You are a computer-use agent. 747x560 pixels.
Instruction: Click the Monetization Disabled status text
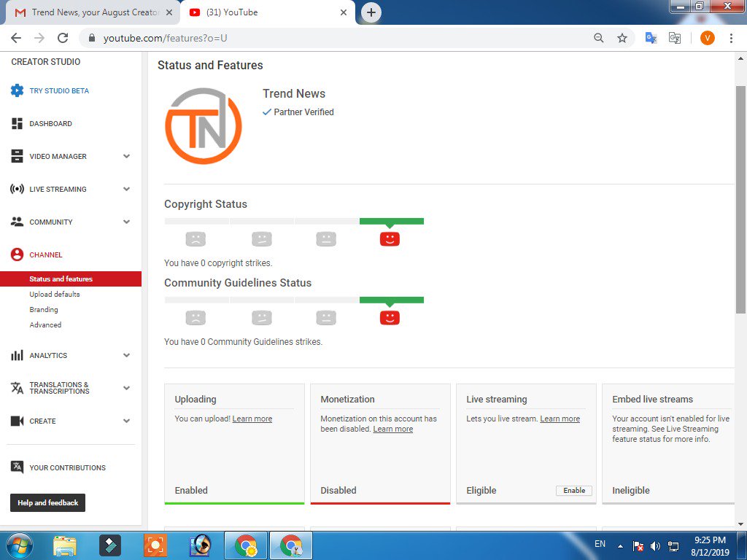tap(338, 491)
